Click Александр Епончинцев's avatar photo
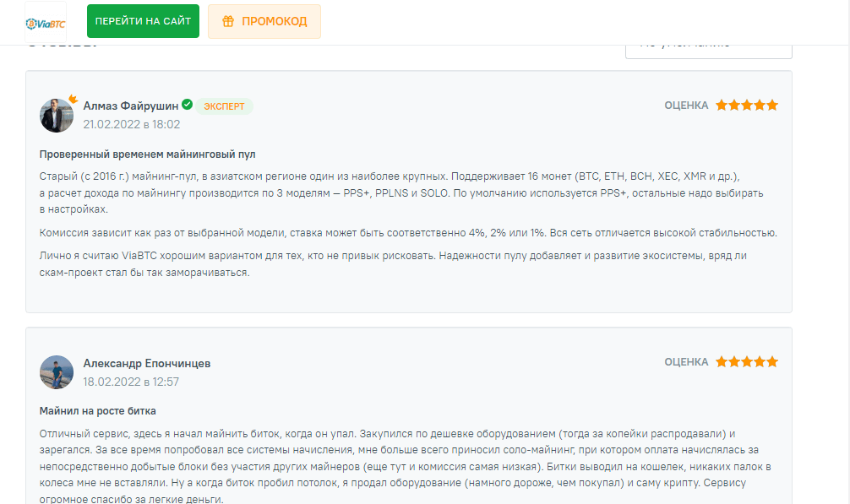The height and width of the screenshot is (504, 850). [57, 372]
